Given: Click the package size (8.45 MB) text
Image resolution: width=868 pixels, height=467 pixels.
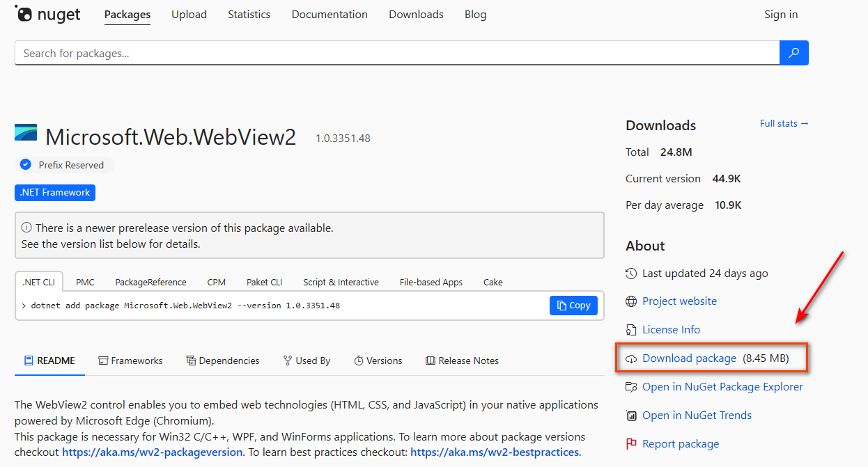Looking at the screenshot, I should (x=766, y=358).
